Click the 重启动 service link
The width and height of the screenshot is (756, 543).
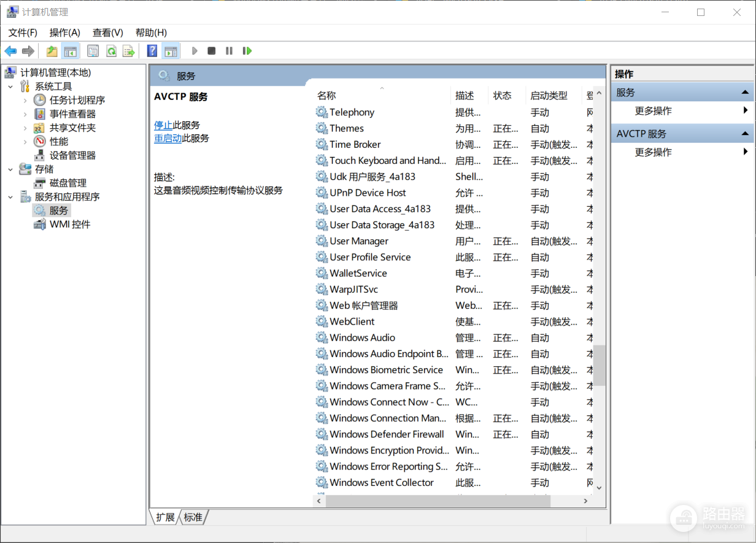168,139
